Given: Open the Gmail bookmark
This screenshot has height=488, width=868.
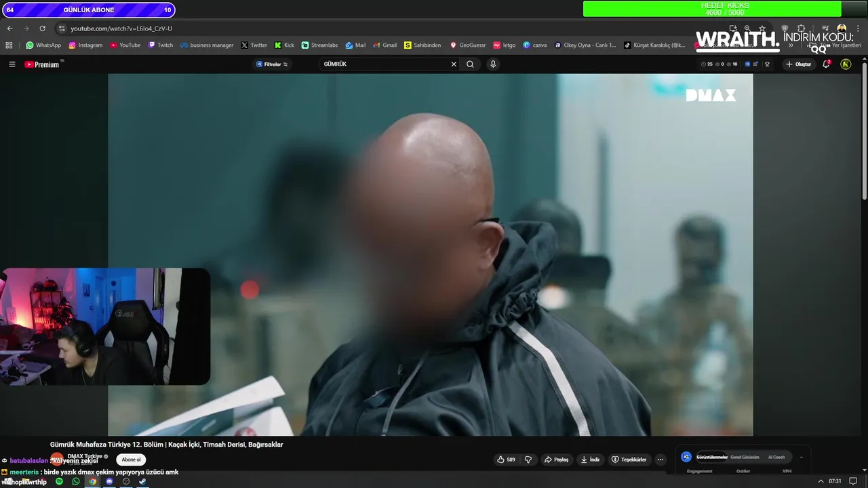Looking at the screenshot, I should (385, 45).
